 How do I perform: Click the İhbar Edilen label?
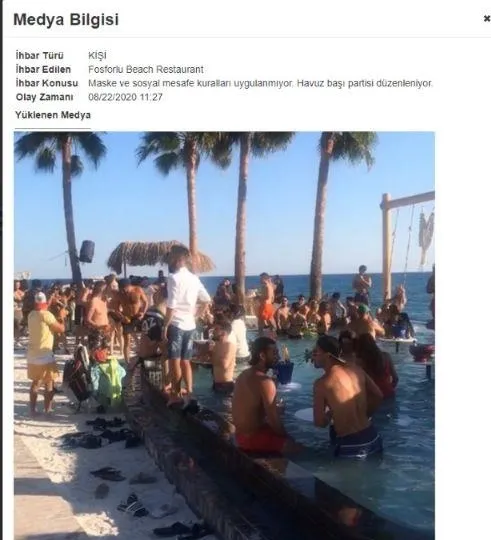43,69
